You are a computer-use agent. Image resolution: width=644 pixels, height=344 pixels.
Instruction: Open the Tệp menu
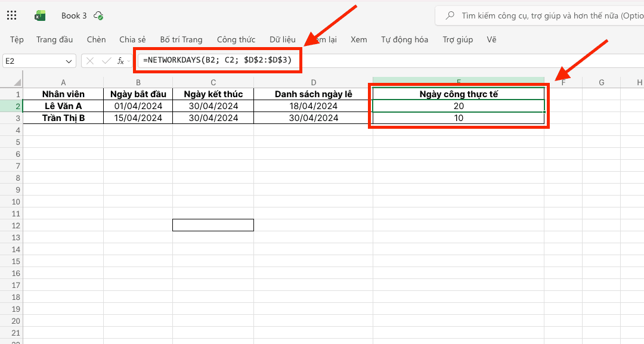click(17, 39)
